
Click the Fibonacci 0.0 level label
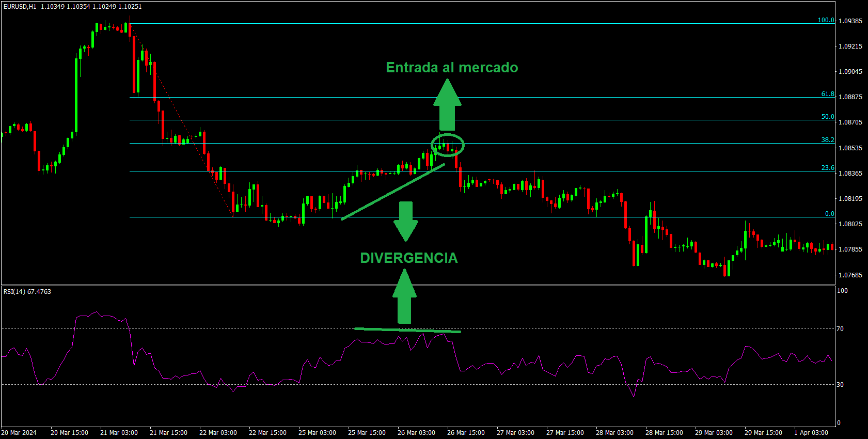829,214
